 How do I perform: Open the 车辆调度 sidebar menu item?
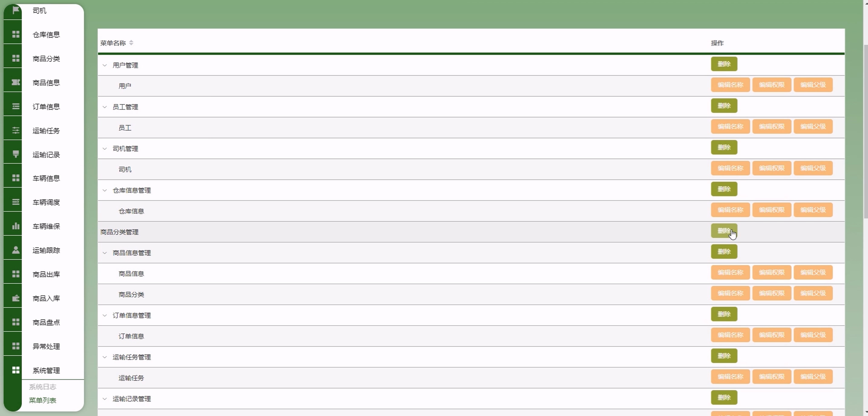click(46, 202)
